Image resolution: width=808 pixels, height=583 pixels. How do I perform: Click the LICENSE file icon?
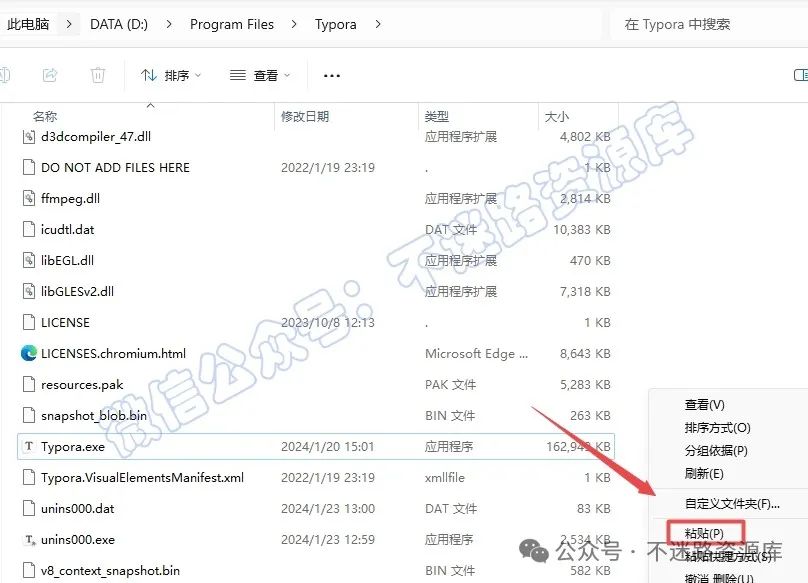point(29,322)
